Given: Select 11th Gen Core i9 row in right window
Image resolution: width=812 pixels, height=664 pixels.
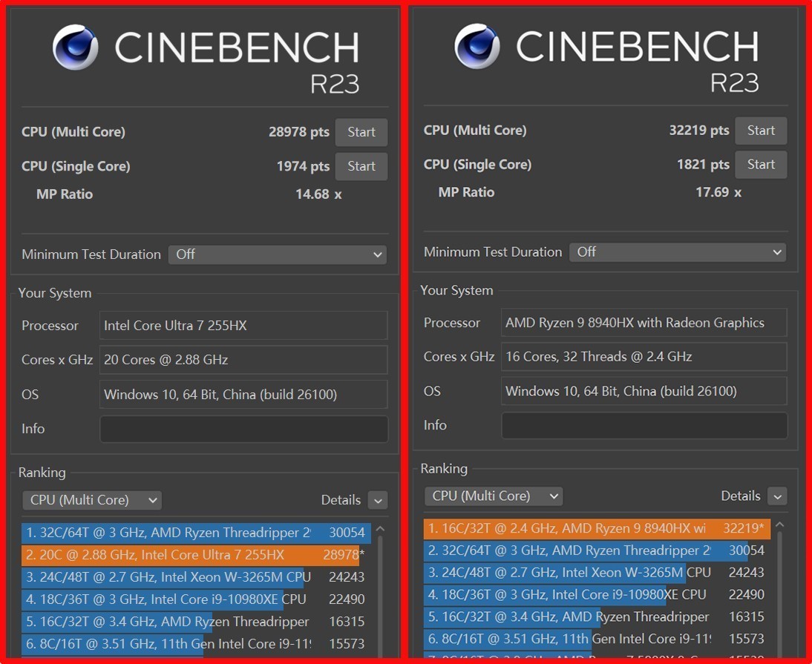Looking at the screenshot, I should [597, 640].
